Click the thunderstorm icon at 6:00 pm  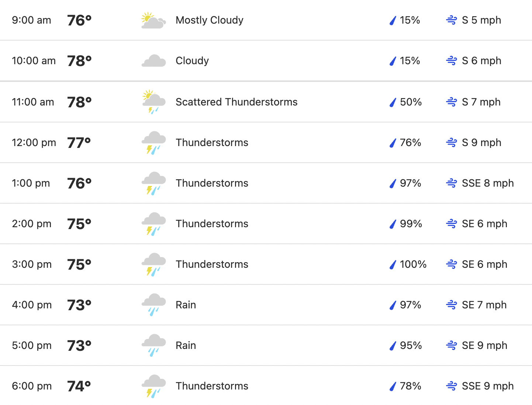pyautogui.click(x=153, y=386)
